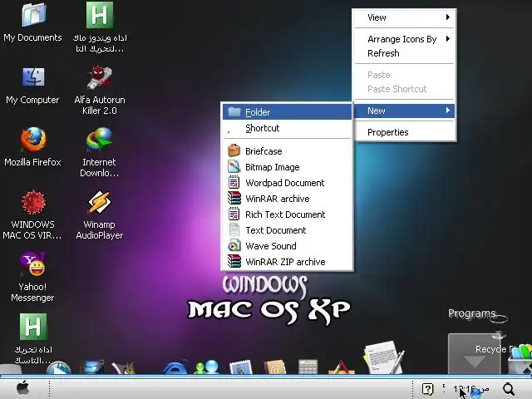Select the green H icon below Yahoo! Messenger
532x399 pixels.
pos(33,327)
